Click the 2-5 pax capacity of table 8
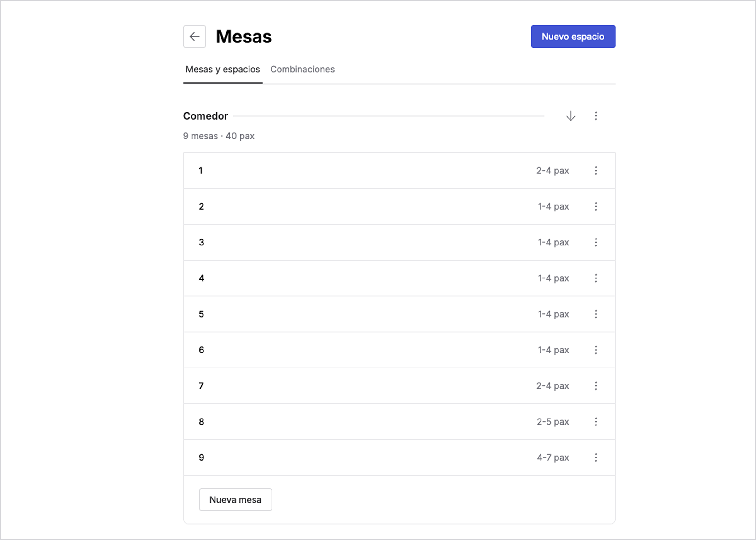Viewport: 756px width, 540px height. 553,422
